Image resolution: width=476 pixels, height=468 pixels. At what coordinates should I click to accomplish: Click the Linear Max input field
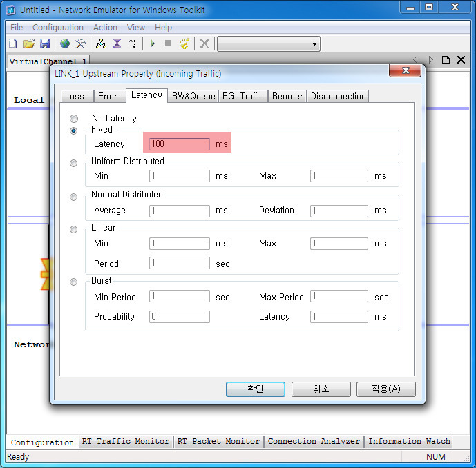click(339, 244)
